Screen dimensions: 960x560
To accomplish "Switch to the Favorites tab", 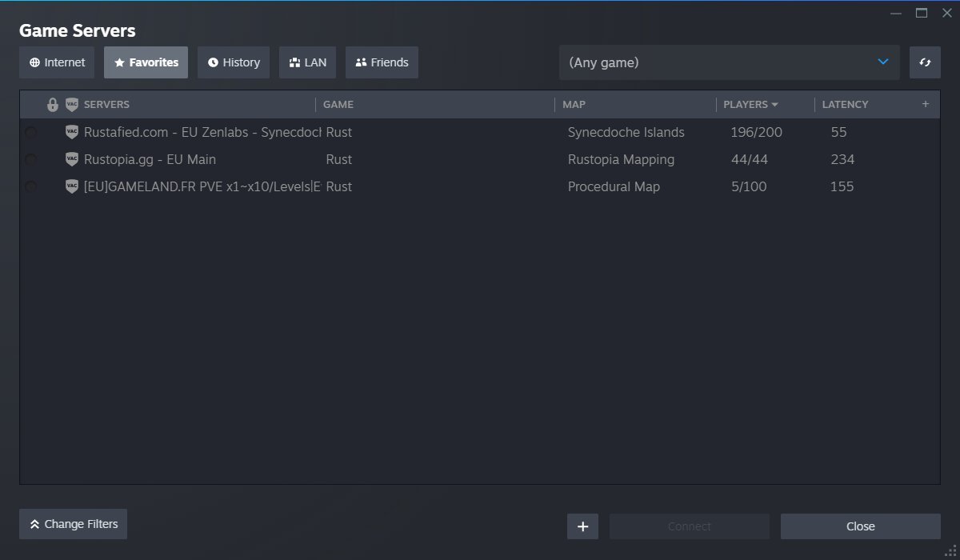I will [146, 62].
